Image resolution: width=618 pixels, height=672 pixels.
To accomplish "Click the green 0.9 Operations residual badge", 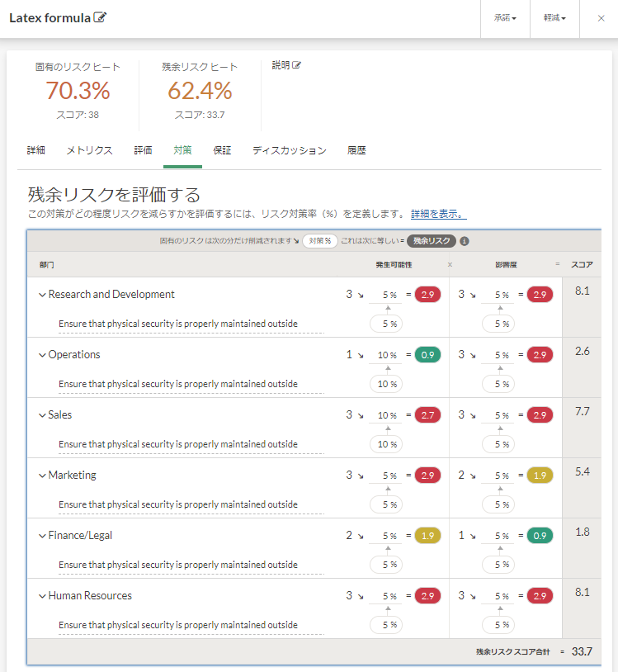I will point(427,355).
